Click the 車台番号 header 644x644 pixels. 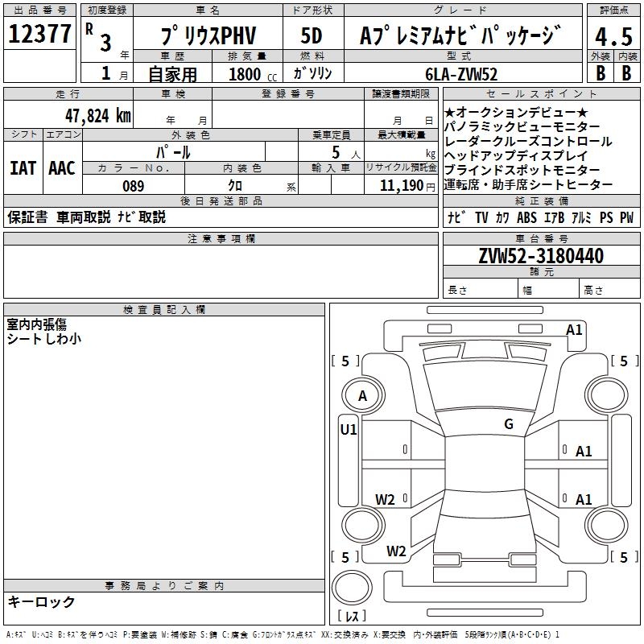click(542, 238)
